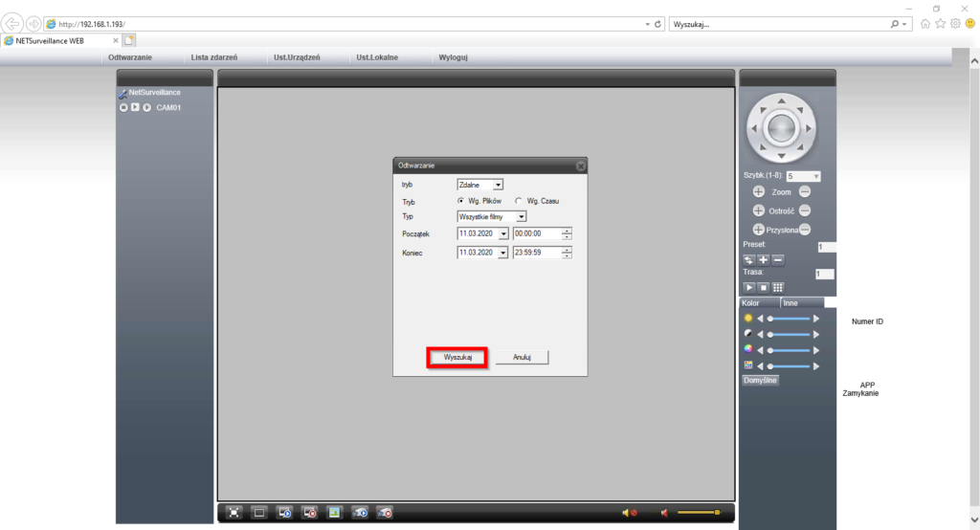
Task: Click the Zoom plus icon
Action: 759,192
